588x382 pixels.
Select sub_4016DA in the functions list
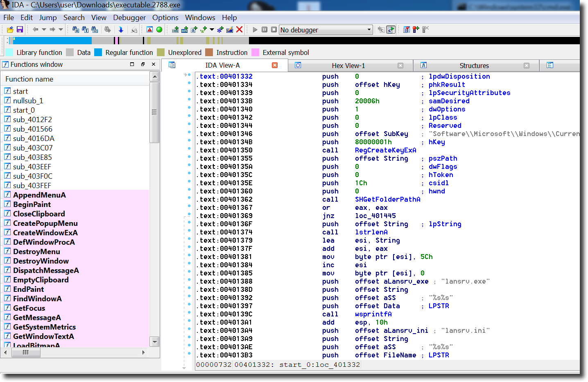point(34,139)
